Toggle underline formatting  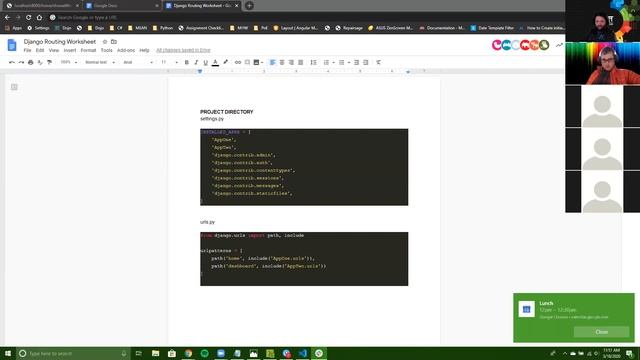tap(205, 62)
